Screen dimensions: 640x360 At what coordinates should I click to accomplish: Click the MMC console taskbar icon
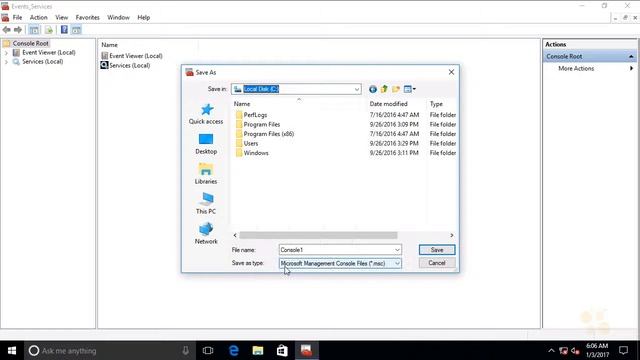point(306,351)
